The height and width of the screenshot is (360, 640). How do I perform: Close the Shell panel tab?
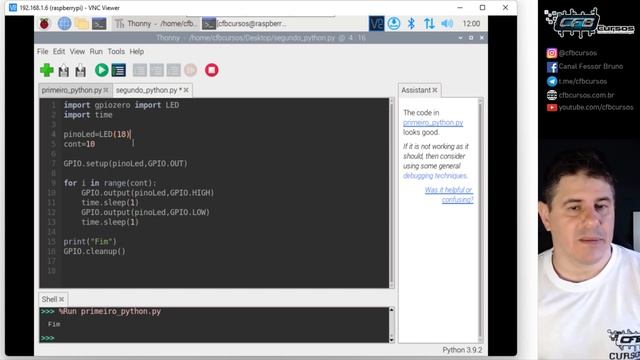click(x=62, y=300)
